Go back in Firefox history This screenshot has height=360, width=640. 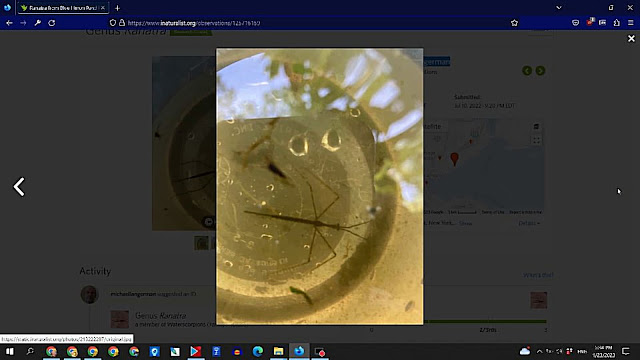click(9, 23)
